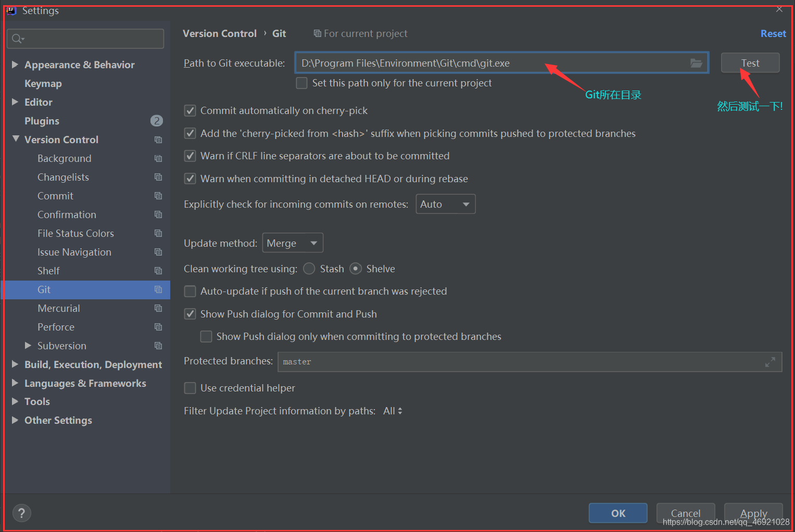Click the project-level icon beside selected Git row
This screenshot has height=532, width=795.
(158, 289)
